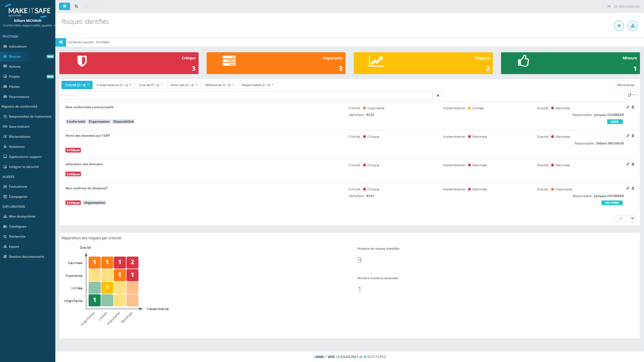Open the Criticité filter dropdown
This screenshot has width=644, height=362.
point(76,85)
